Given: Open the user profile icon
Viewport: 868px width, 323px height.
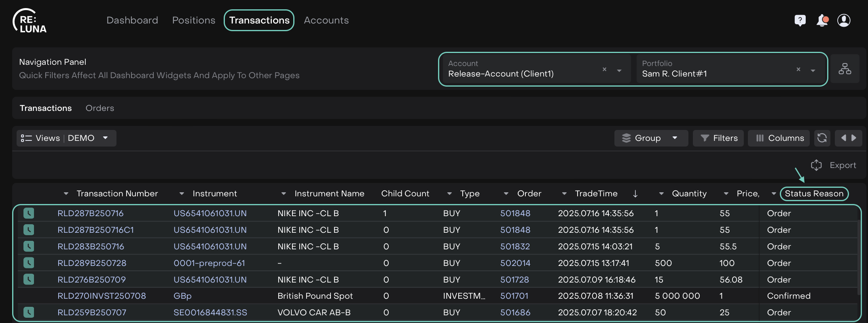Looking at the screenshot, I should click(844, 20).
